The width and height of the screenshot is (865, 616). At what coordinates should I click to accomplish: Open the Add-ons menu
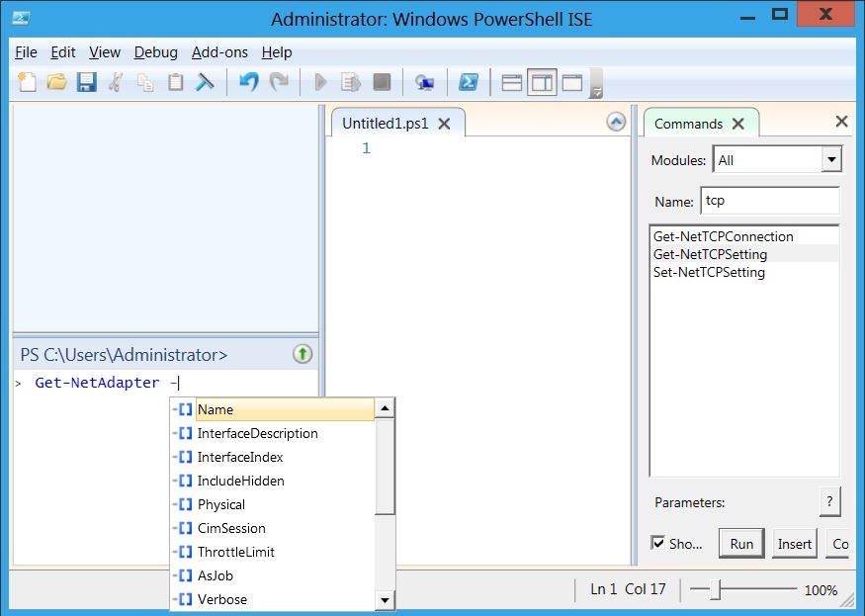[x=220, y=52]
